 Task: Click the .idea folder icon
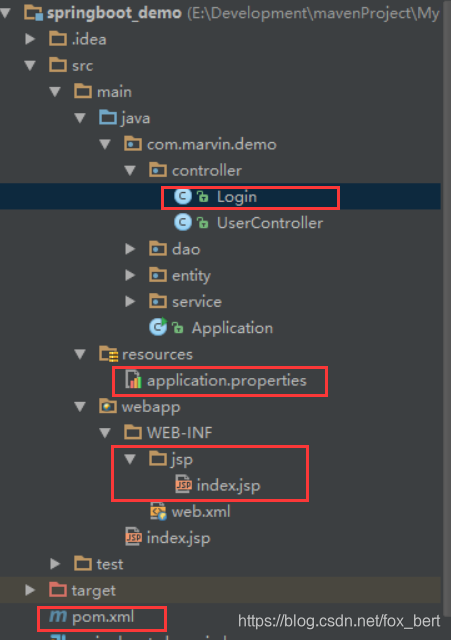tap(58, 39)
